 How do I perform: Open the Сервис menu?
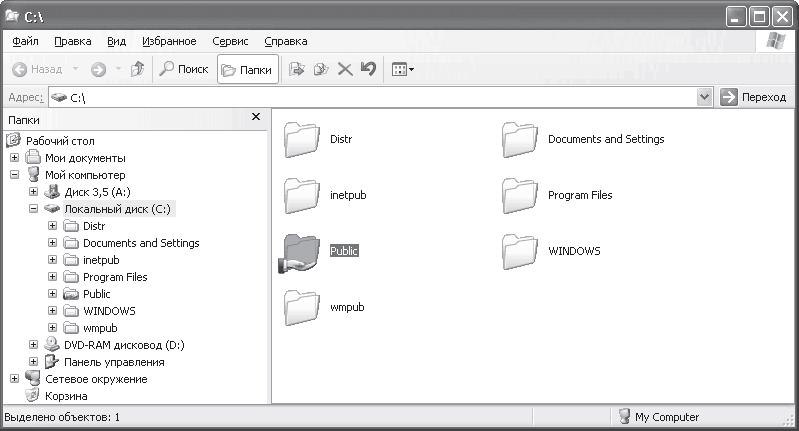tap(230, 41)
